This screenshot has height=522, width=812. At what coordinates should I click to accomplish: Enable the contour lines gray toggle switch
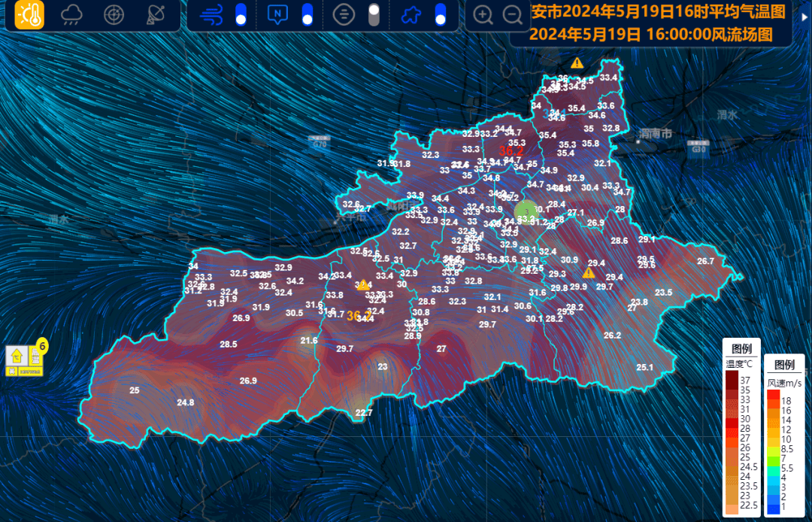point(374,13)
